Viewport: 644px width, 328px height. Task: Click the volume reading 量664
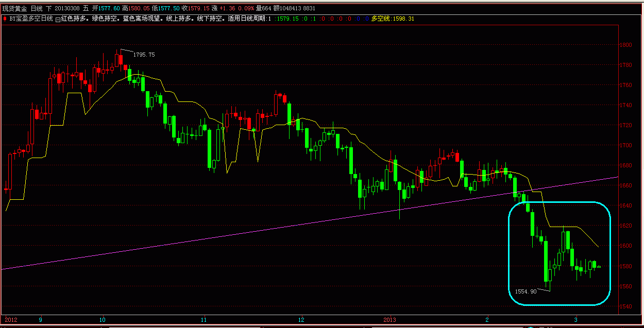[264, 9]
